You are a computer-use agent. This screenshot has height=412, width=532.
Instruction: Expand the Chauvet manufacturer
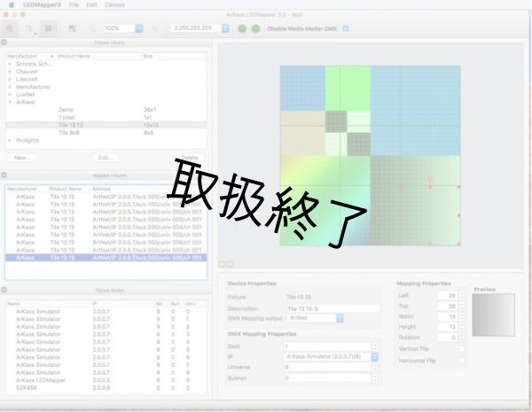10,72
